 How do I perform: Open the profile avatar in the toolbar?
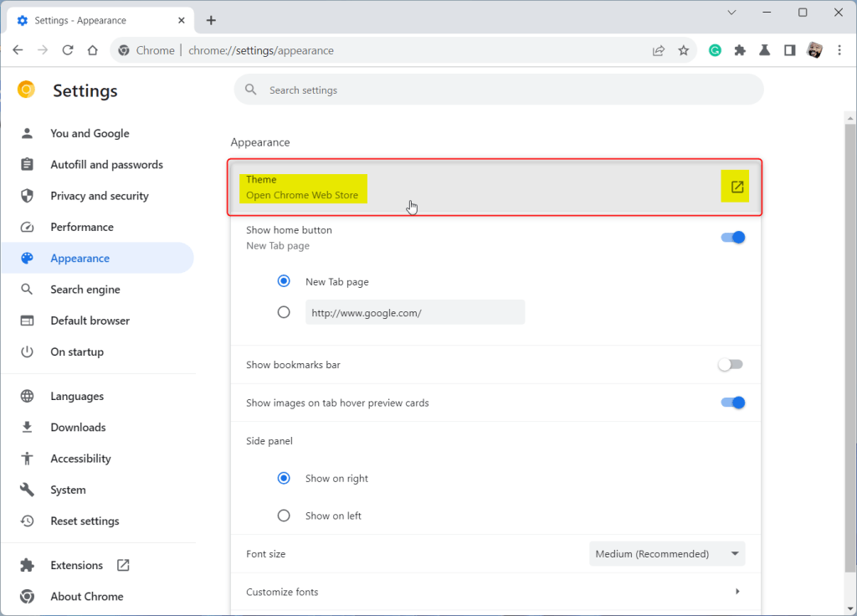click(814, 50)
